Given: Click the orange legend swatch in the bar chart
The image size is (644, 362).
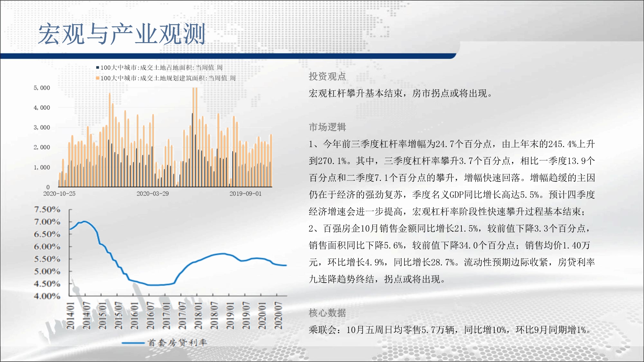Looking at the screenshot, I should coord(98,78).
